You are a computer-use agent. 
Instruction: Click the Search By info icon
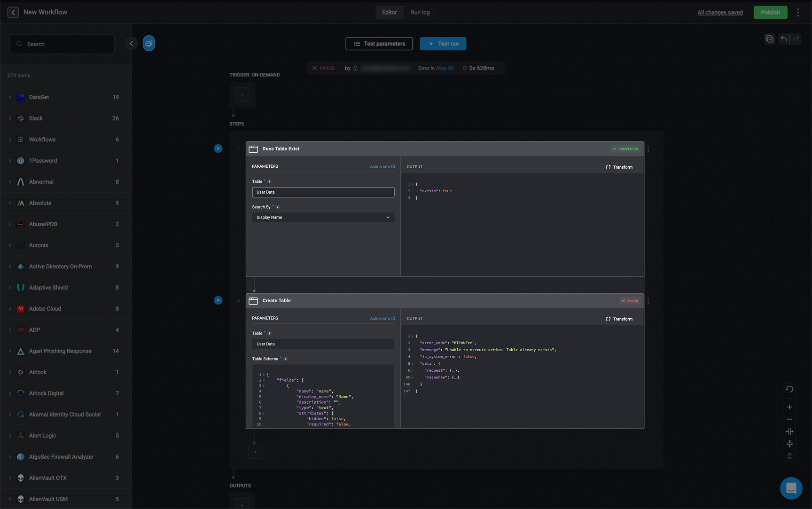pyautogui.click(x=278, y=207)
